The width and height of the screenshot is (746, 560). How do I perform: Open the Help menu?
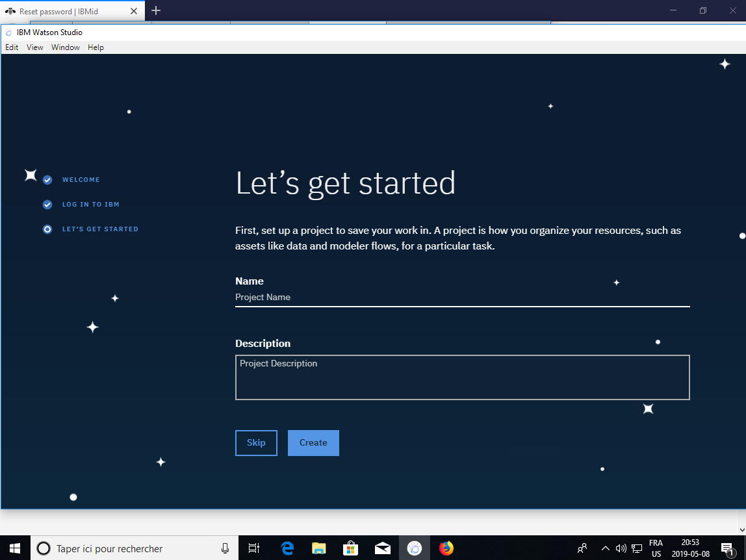coord(96,47)
